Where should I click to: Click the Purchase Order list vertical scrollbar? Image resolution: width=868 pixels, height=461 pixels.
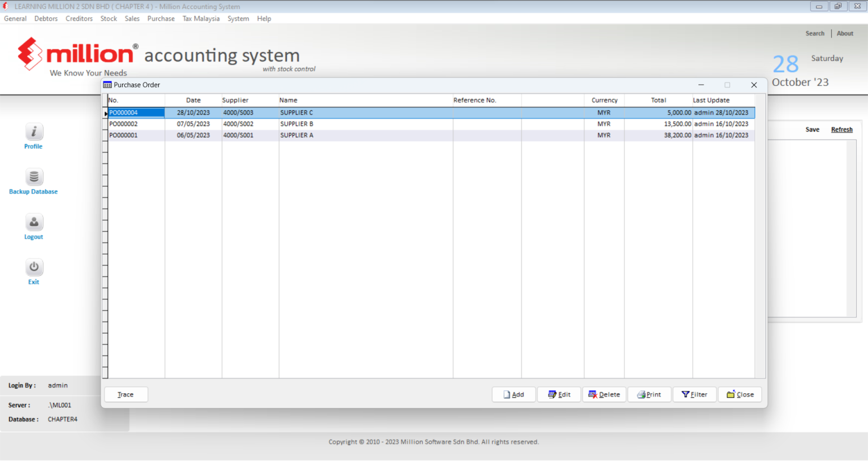pos(761,236)
